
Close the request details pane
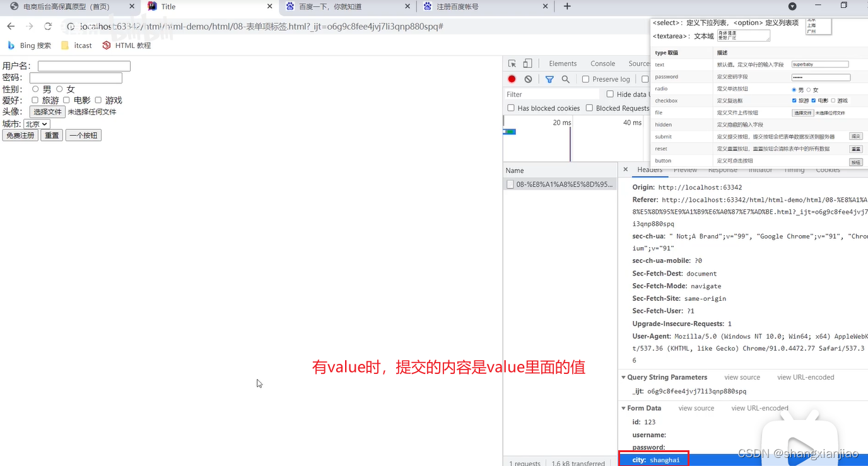625,170
